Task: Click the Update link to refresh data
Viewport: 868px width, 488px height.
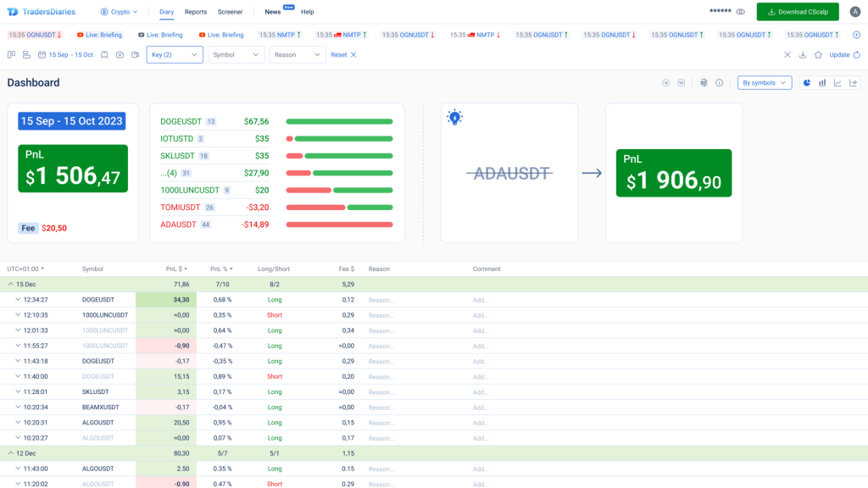Action: (x=838, y=54)
